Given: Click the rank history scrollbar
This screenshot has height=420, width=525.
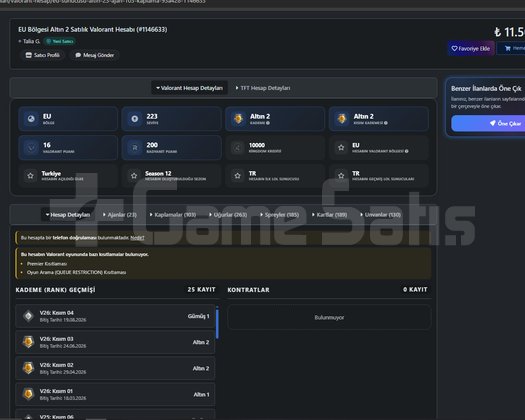Looking at the screenshot, I should 217,323.
